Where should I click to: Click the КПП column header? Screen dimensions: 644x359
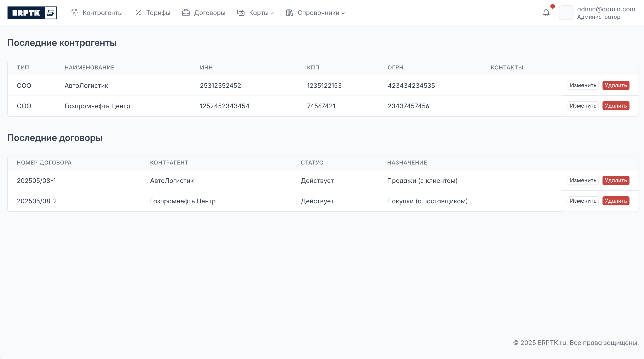(313, 68)
